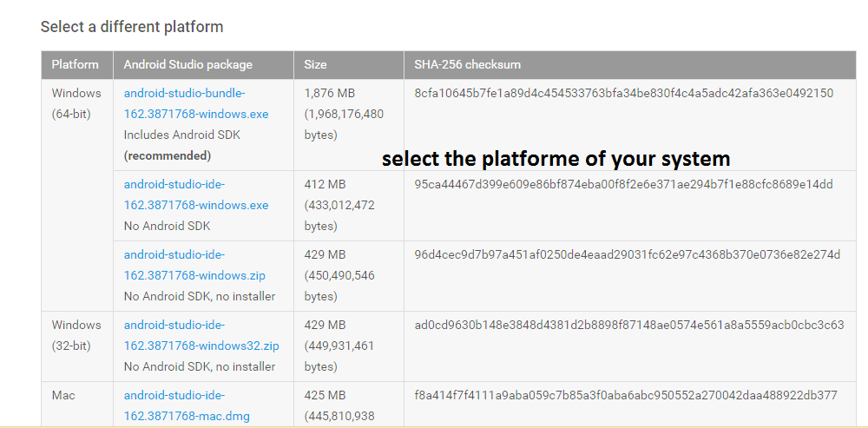Click 'No Android SDK' under the 412 MB windows.exe
Image resolution: width=868 pixels, height=428 pixels.
[x=168, y=226]
